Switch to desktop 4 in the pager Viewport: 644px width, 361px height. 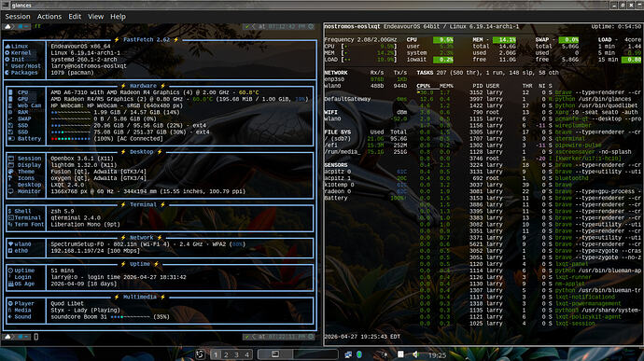(x=246, y=354)
